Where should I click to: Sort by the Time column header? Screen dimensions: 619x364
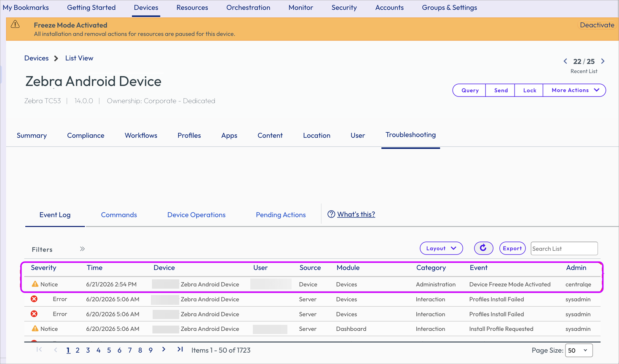94,268
